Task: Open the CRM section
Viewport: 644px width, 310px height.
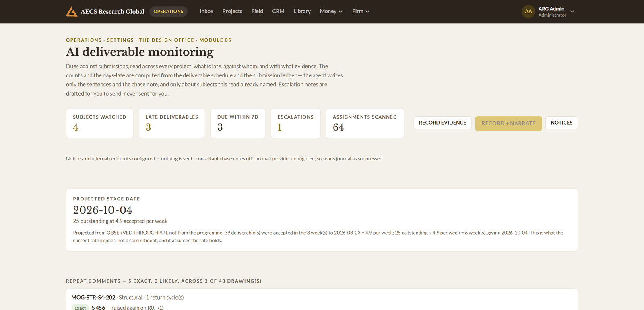Action: click(x=278, y=11)
